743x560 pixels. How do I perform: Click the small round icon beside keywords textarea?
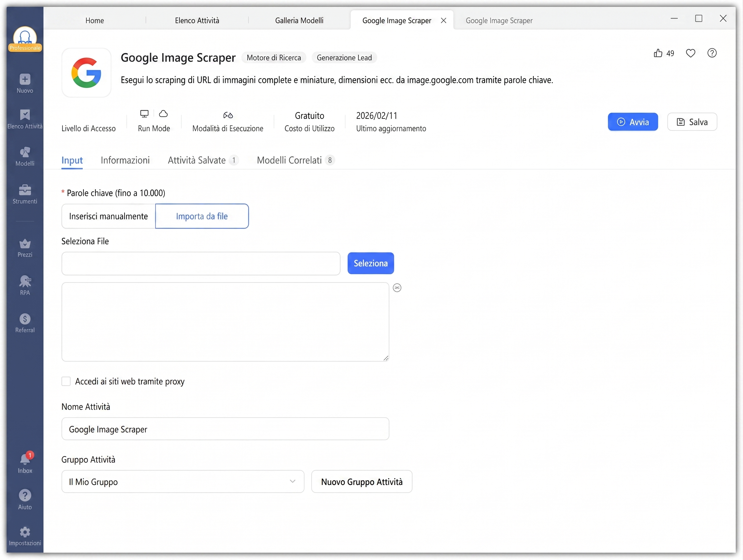click(x=397, y=288)
